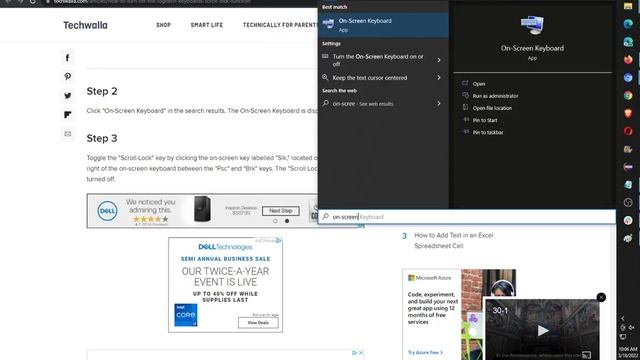This screenshot has width=640, height=360.
Task: Click the AdChoices icon on bottom banner
Action: tap(354, 353)
